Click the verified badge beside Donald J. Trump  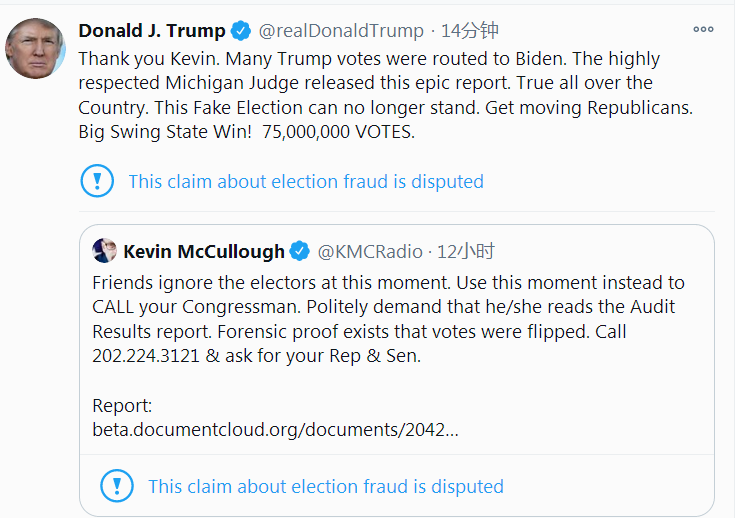pyautogui.click(x=241, y=30)
